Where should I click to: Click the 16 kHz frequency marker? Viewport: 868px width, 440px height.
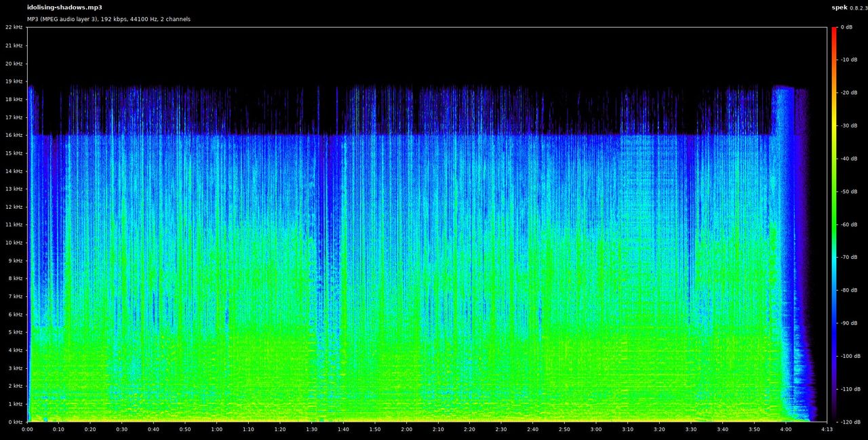[14, 134]
